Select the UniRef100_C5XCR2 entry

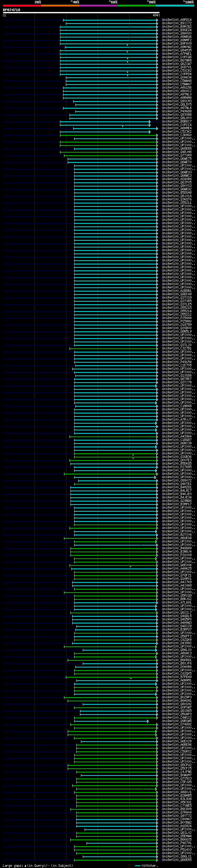click(177, 71)
